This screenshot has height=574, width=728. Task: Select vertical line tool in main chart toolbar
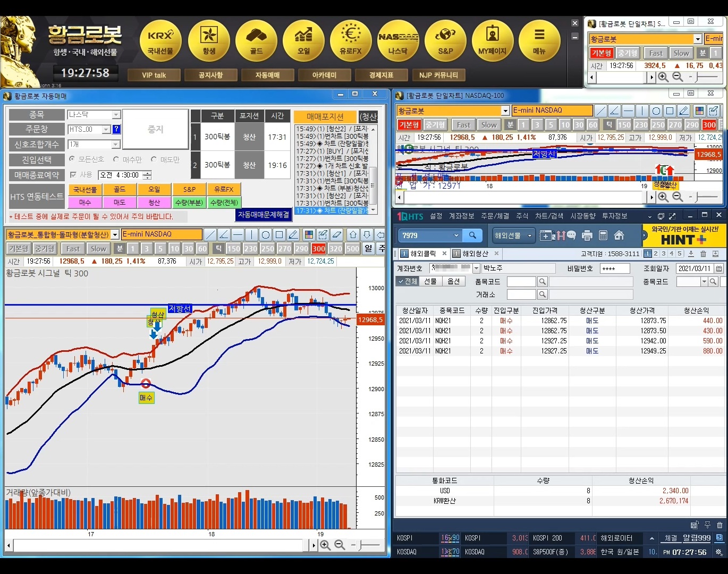[251, 234]
